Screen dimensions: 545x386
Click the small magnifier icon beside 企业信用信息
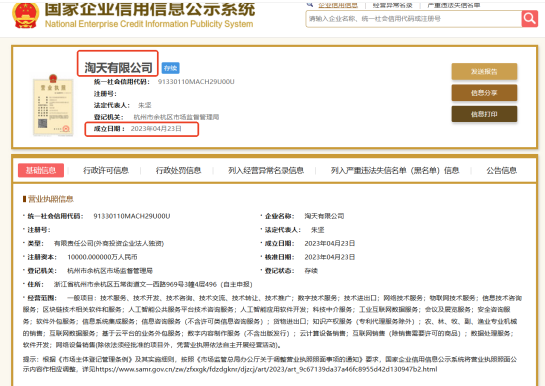click(310, 4)
